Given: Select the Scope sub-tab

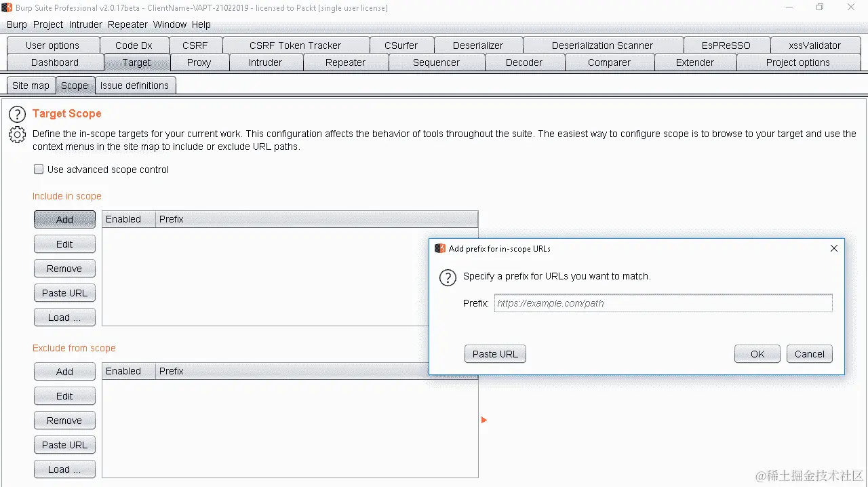Looking at the screenshot, I should click(74, 85).
